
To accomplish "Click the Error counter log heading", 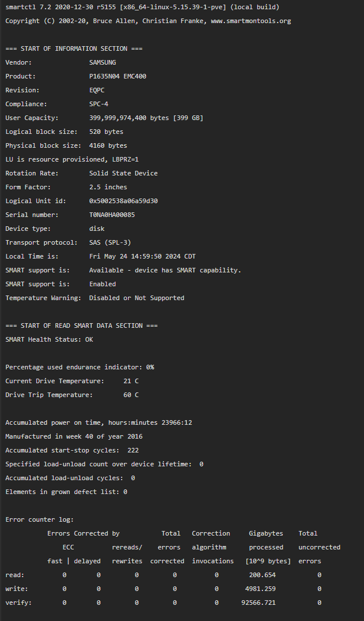I will coord(40,519).
